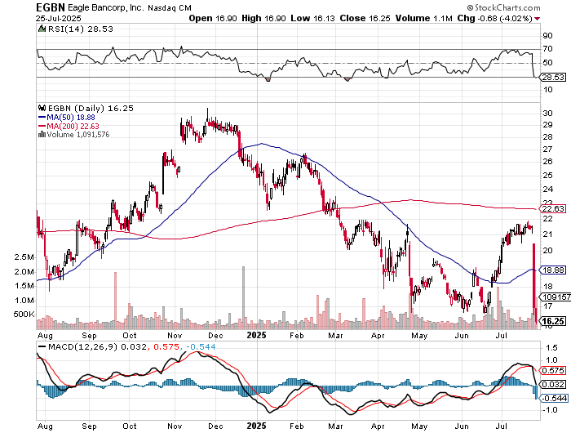Click the 2025 label on the price chart time axis

pos(256,335)
